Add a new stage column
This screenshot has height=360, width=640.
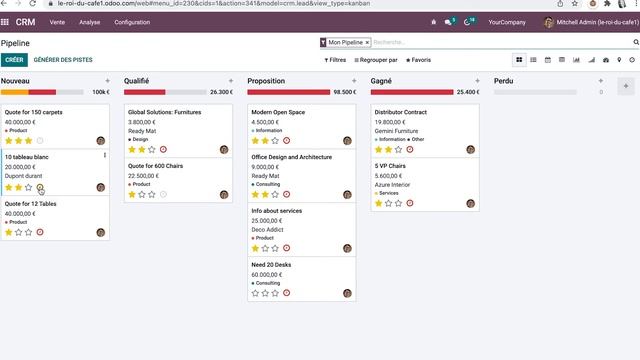tap(626, 86)
